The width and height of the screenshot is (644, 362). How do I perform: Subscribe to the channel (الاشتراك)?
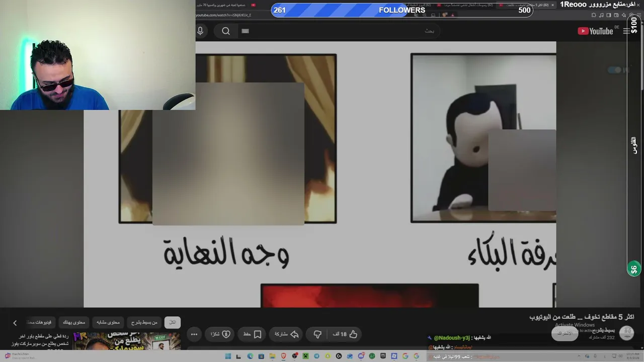pyautogui.click(x=565, y=333)
